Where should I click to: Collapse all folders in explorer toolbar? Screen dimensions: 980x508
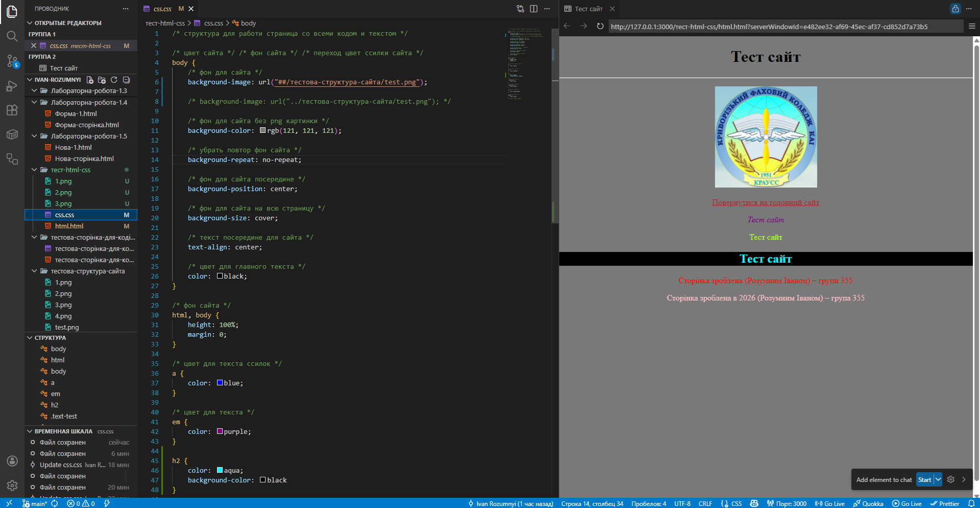127,80
